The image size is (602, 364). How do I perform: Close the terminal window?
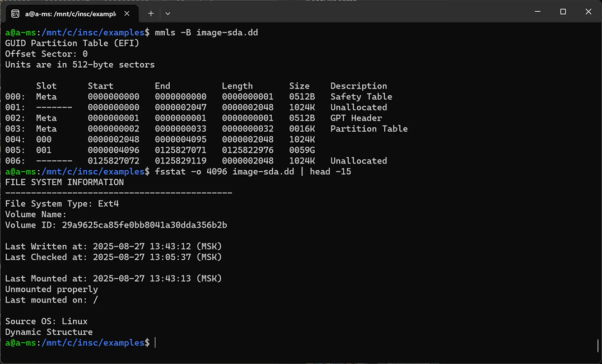tap(588, 12)
